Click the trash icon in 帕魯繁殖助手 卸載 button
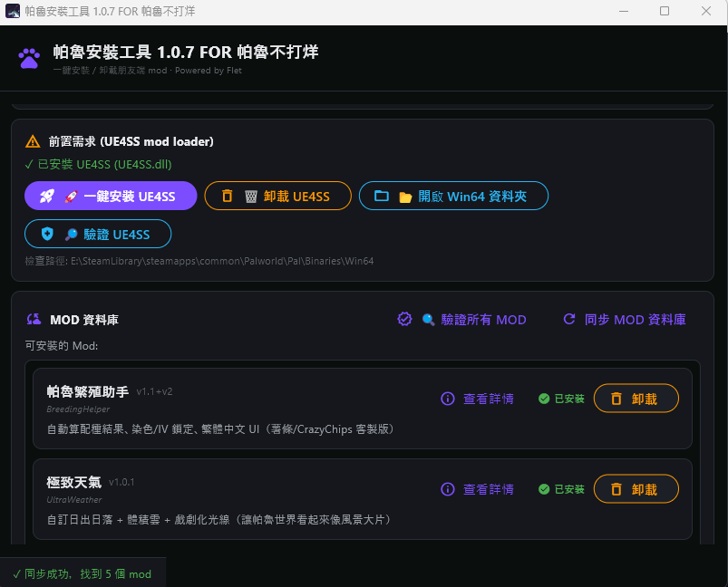The image size is (728, 587). coord(616,399)
